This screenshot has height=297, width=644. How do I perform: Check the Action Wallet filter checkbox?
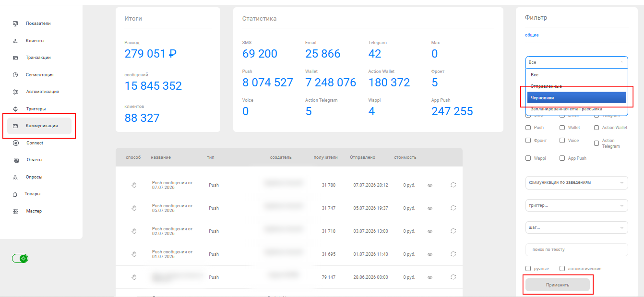tap(597, 128)
